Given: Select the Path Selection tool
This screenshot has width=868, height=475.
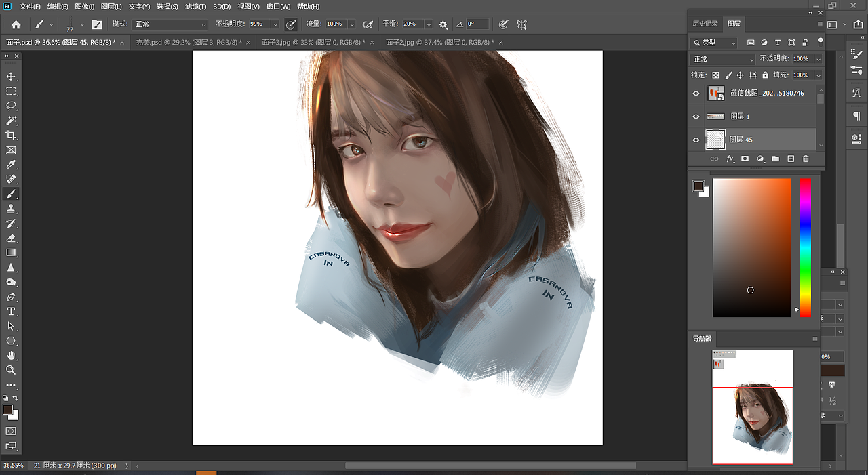Looking at the screenshot, I should [11, 326].
